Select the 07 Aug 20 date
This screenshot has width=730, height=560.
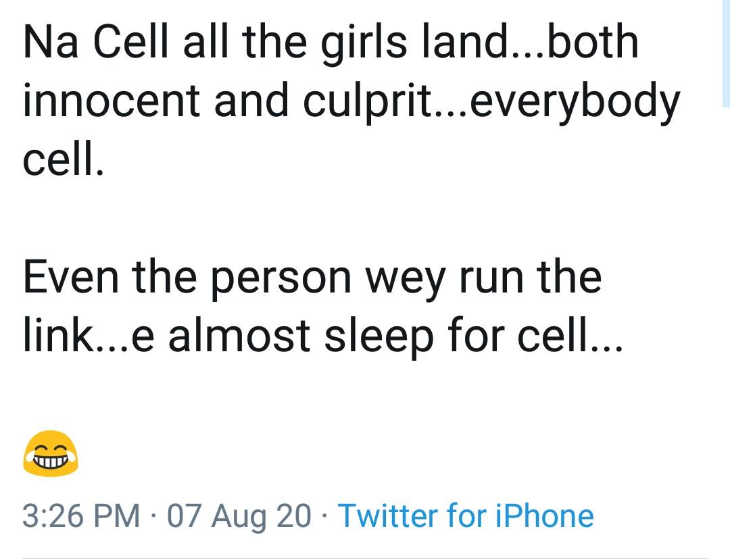pyautogui.click(x=239, y=516)
